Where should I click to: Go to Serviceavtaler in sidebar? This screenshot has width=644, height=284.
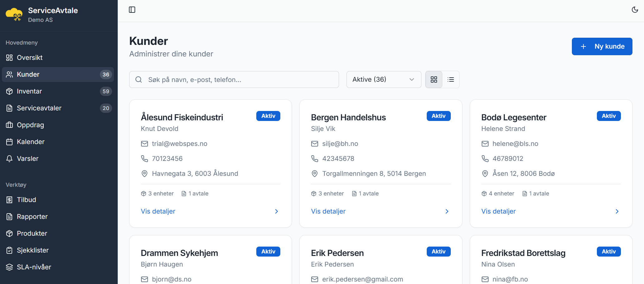click(39, 108)
